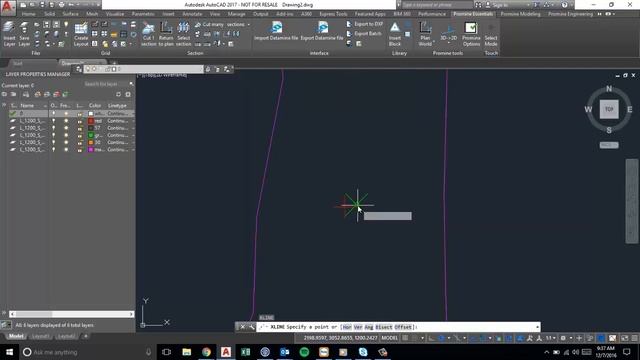
Task: Select the Cut 1 section tool
Action: pos(149,33)
